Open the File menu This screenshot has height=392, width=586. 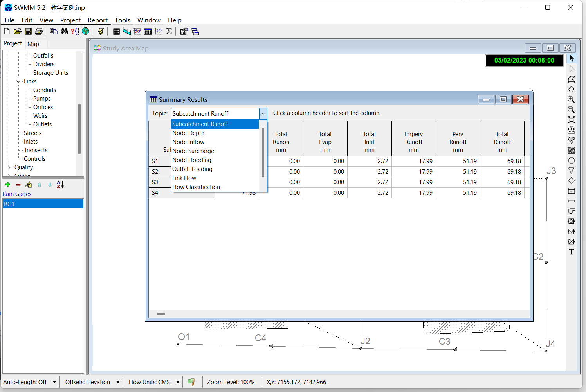9,20
